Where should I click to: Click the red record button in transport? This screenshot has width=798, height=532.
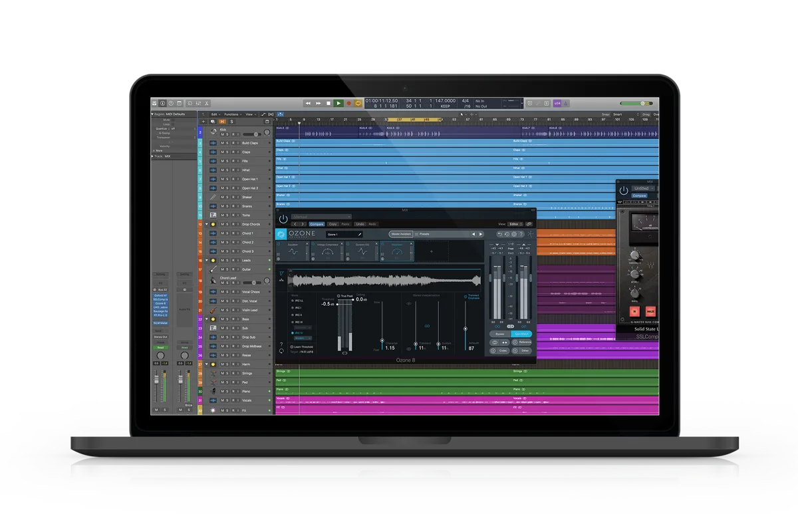click(348, 103)
